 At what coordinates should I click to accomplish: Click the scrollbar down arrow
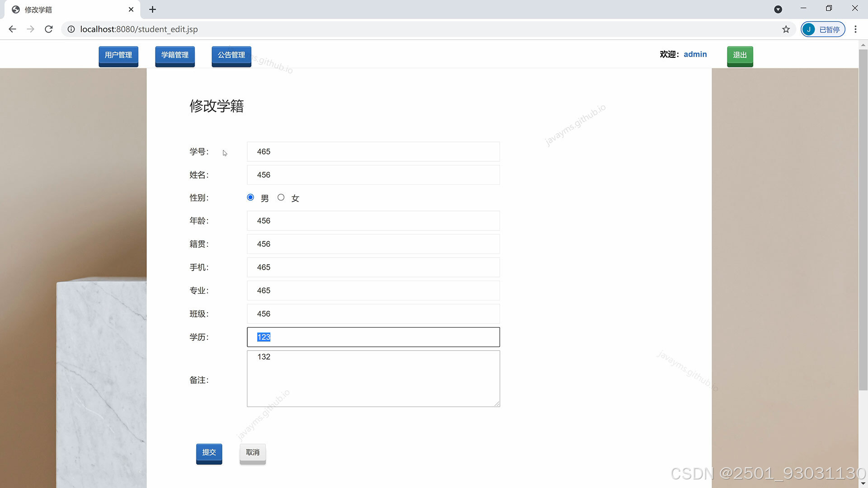pyautogui.click(x=863, y=483)
